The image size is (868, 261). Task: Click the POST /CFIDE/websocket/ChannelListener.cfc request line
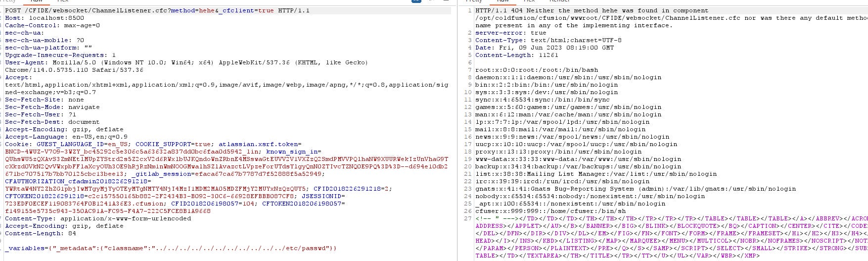(x=157, y=10)
